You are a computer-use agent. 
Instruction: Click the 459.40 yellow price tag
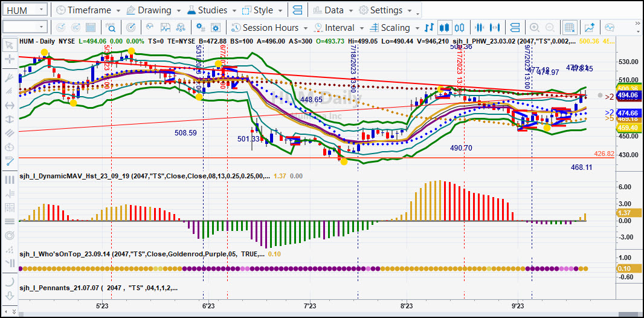point(628,128)
